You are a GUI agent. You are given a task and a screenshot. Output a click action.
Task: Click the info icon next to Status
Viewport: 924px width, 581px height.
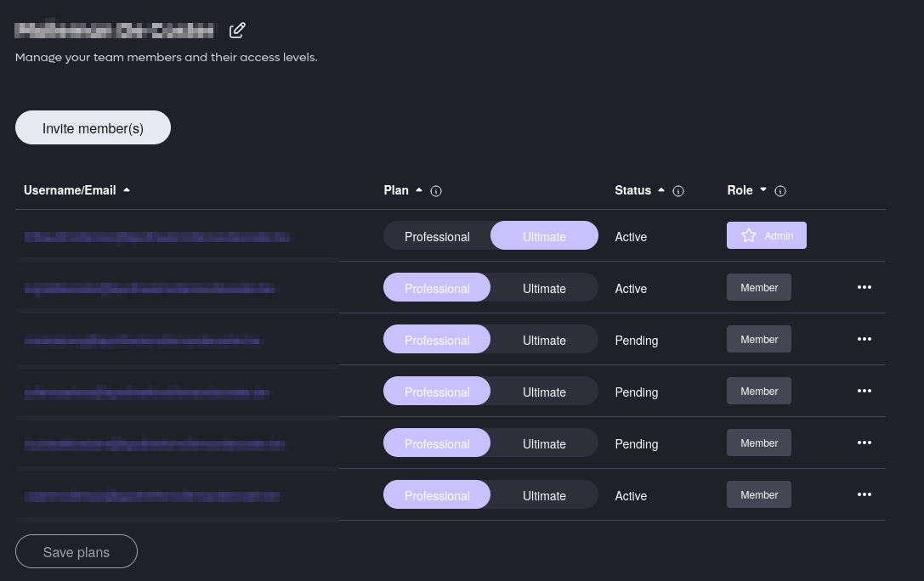click(x=678, y=191)
